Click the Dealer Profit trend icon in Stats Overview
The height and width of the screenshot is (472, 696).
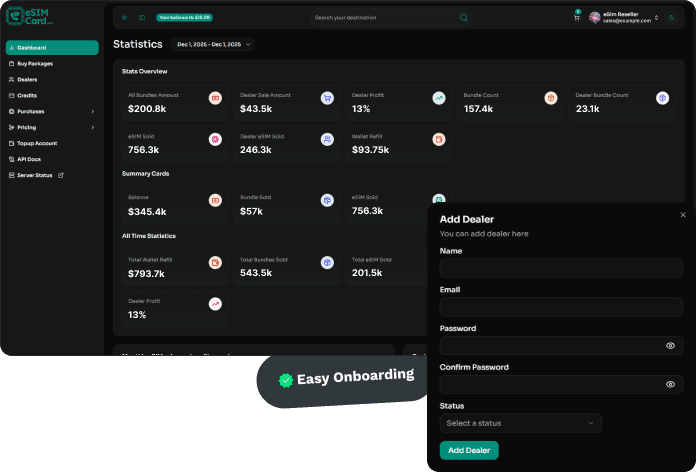pyautogui.click(x=438, y=98)
